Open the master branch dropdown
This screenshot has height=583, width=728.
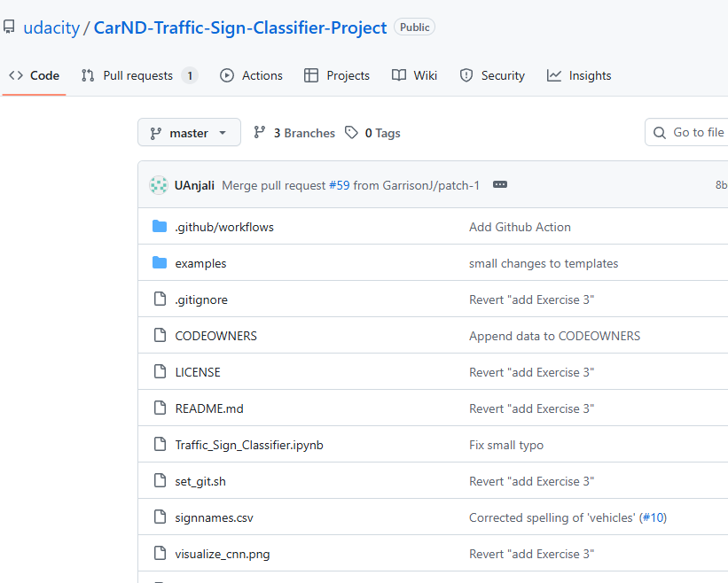pos(189,133)
